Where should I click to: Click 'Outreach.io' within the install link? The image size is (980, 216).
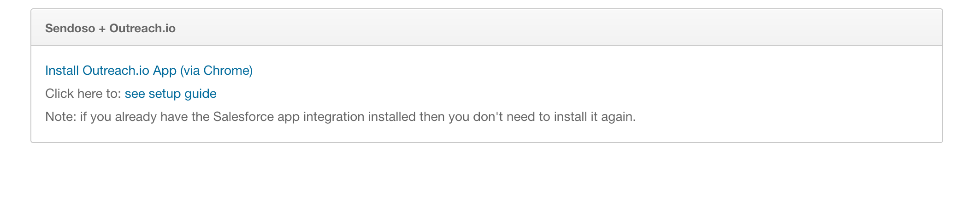tap(116, 71)
